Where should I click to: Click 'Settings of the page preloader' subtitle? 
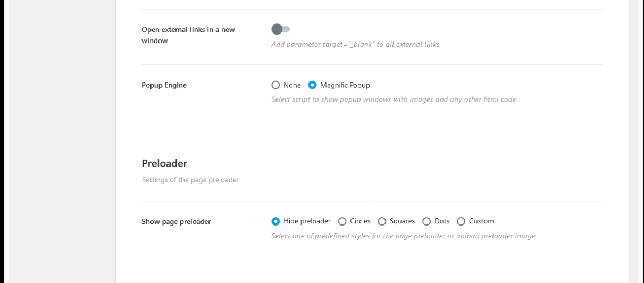190,180
